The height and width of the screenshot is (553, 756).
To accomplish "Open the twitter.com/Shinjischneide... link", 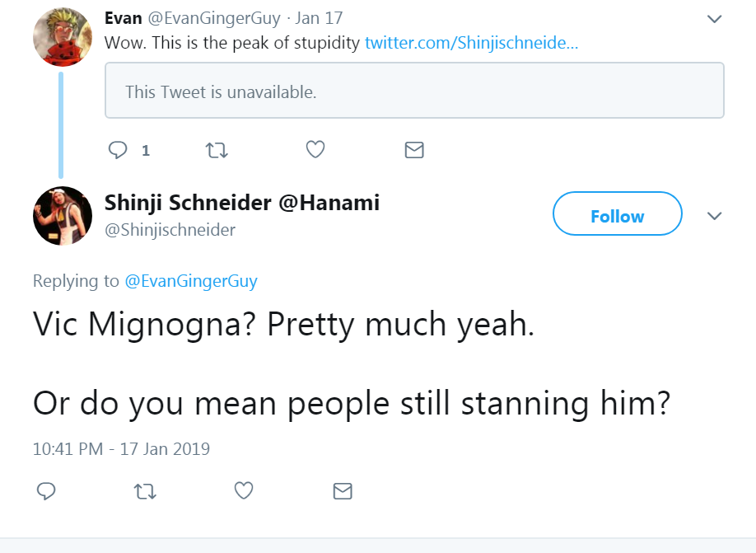I will 471,43.
